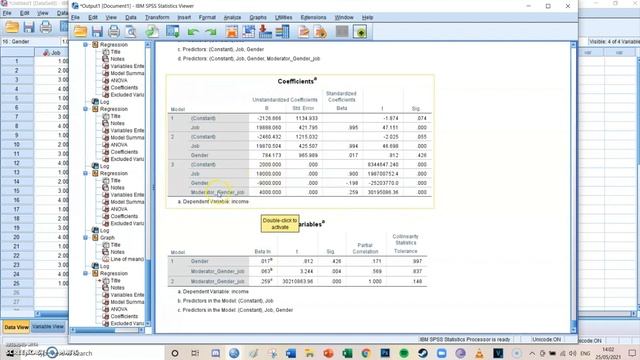Open Microsoft Word from the taskbar
640x360 pixels.
[x=291, y=353]
